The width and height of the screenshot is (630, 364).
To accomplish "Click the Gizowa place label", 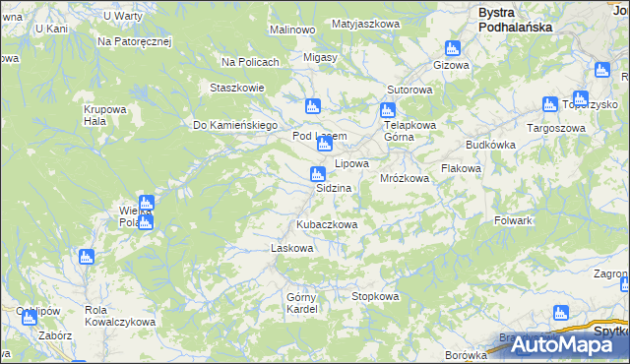I will coord(451,65).
